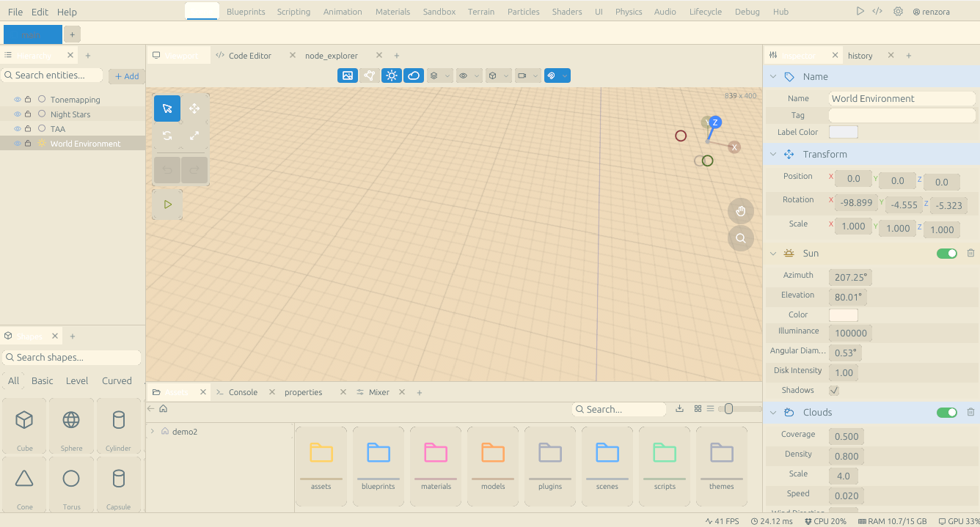Activate the pan hand tool in viewport
Image resolution: width=980 pixels, height=527 pixels.
coord(741,211)
